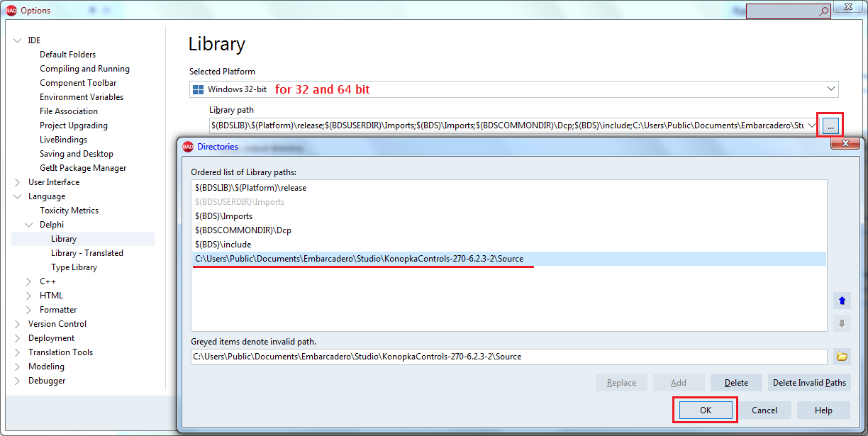Select greyed $(BDSUSERDIR)\Imports path entry

tap(509, 202)
